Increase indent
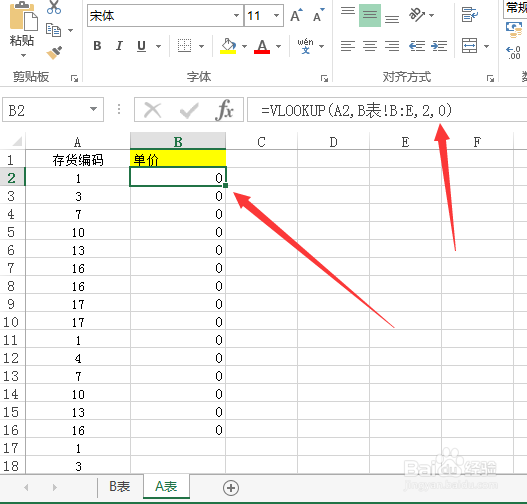 click(439, 45)
